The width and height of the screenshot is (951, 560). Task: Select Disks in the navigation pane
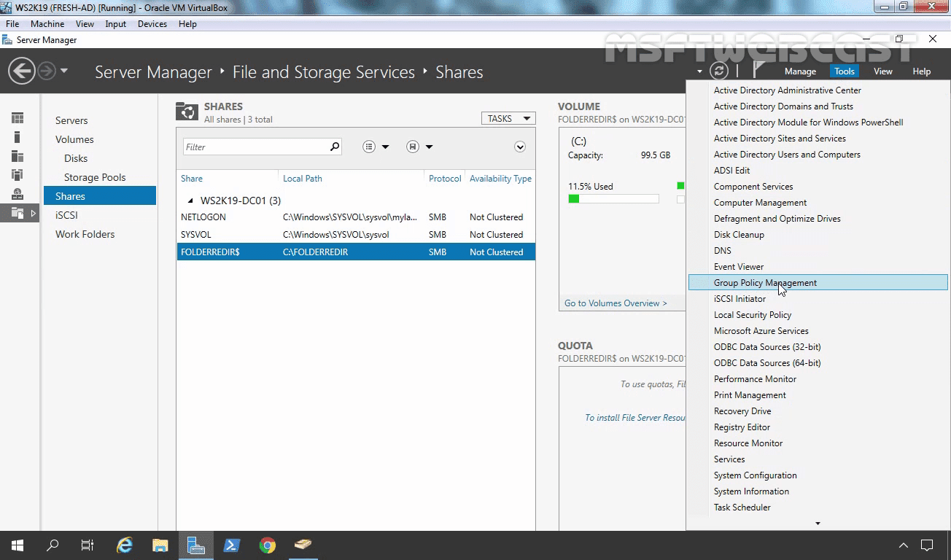click(x=76, y=158)
